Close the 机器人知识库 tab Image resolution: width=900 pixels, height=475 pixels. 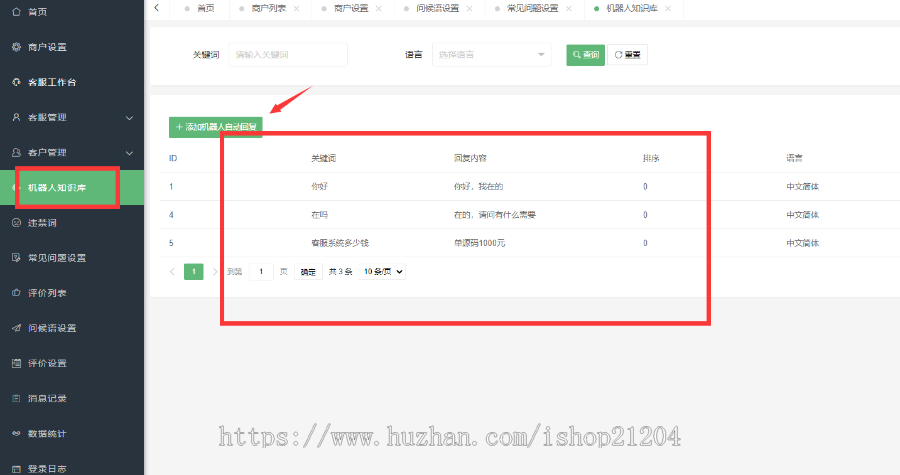(668, 9)
